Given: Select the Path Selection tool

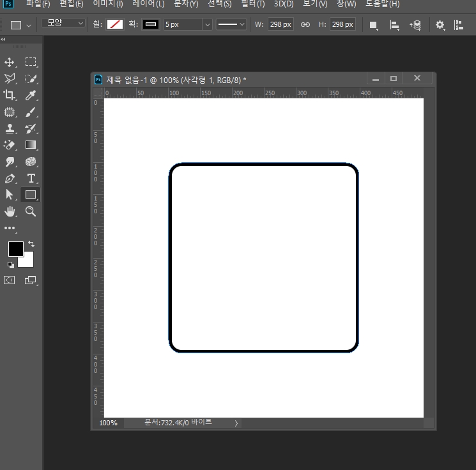Looking at the screenshot, I should coord(10,195).
